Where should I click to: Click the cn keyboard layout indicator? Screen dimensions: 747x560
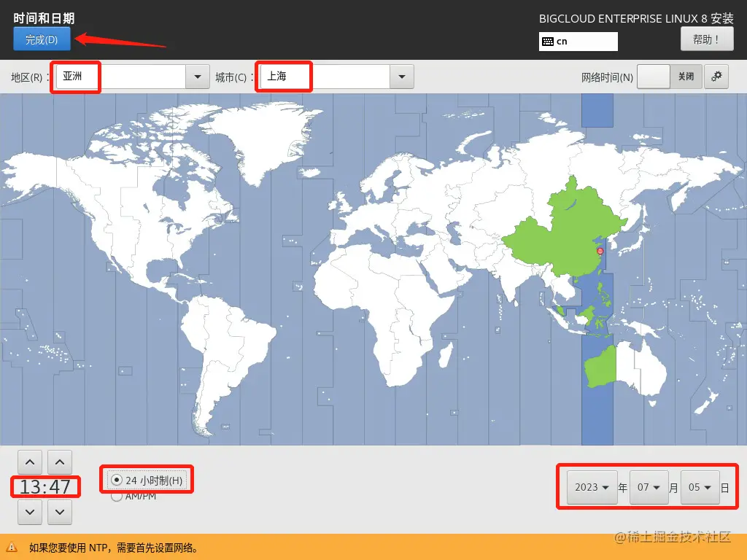pos(578,42)
